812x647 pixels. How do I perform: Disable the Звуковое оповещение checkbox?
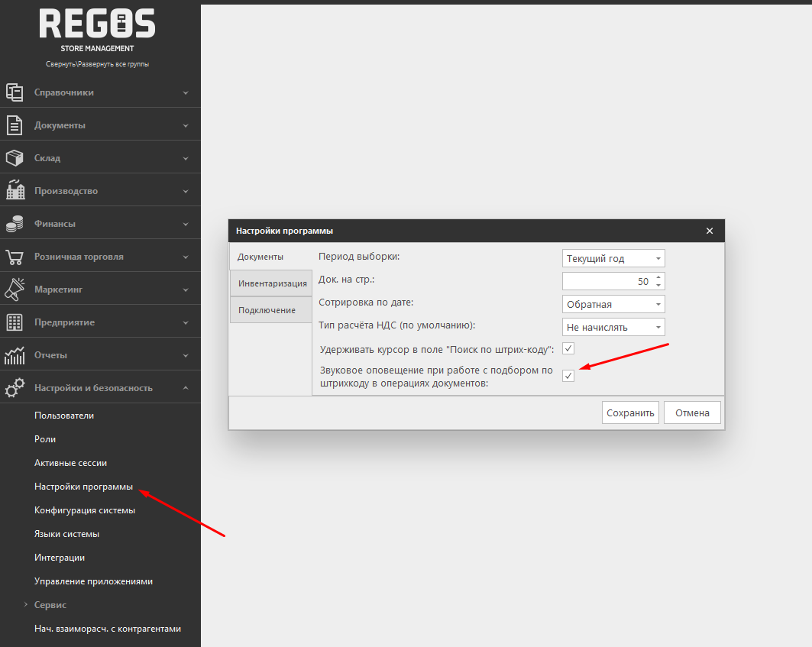(568, 375)
